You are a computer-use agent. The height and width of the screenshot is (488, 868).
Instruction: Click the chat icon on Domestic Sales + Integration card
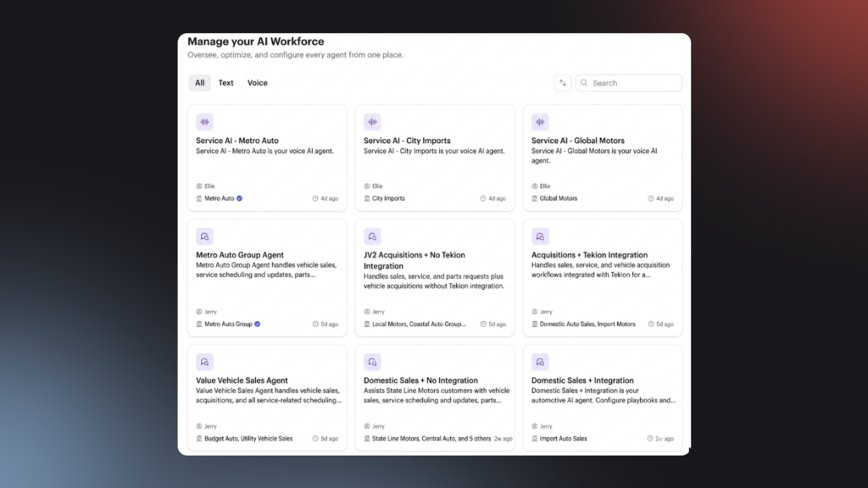[x=540, y=362]
